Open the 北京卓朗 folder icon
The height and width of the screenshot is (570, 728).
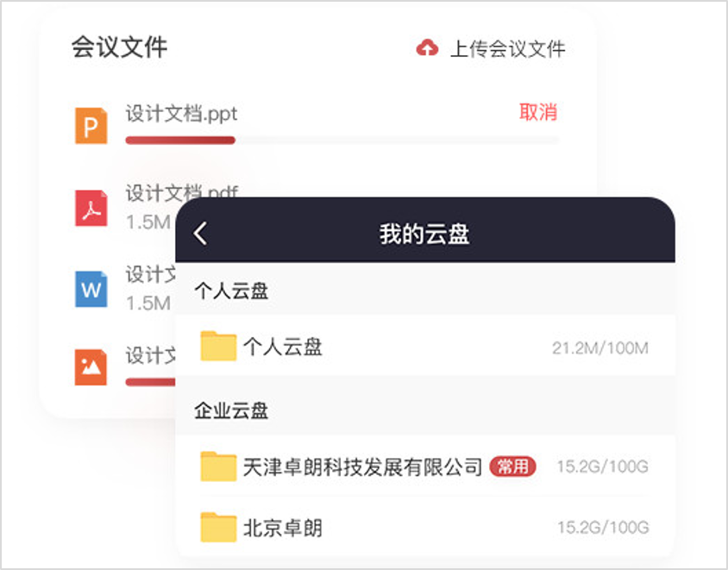pyautogui.click(x=218, y=527)
